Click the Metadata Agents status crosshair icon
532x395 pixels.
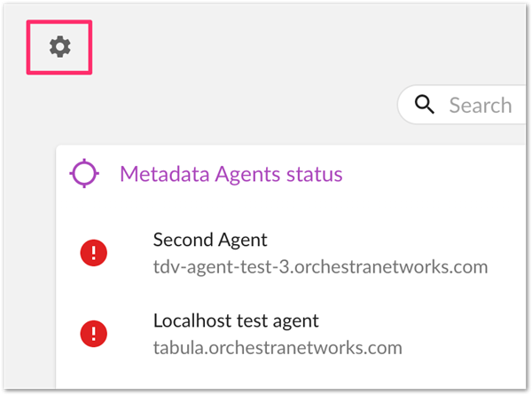[x=84, y=174]
